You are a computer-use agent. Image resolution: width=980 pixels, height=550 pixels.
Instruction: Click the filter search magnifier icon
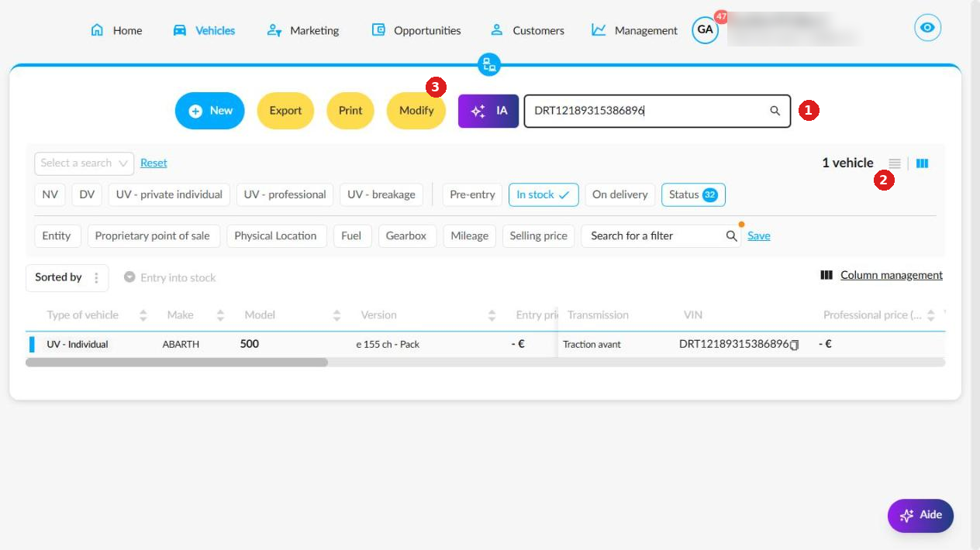(x=731, y=235)
